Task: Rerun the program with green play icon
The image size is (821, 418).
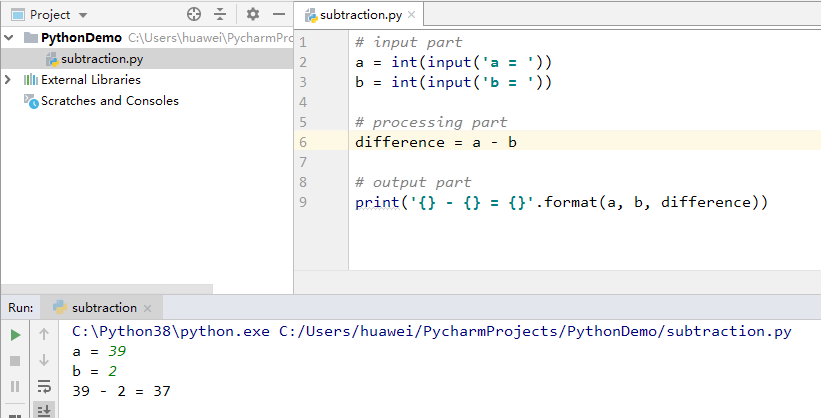Action: 16,335
